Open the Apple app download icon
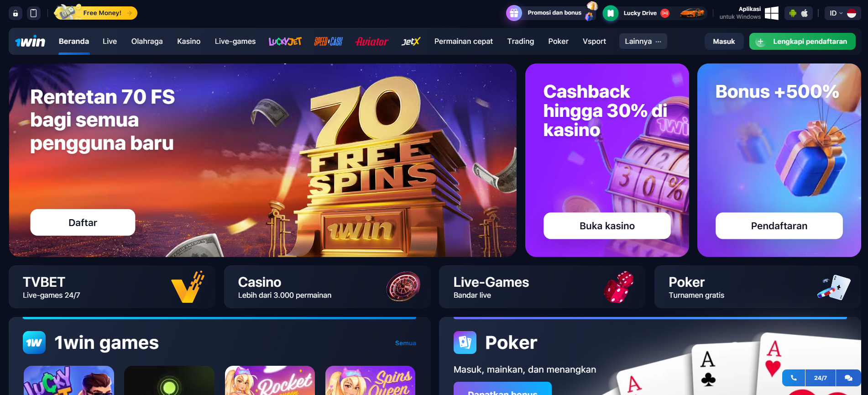This screenshot has width=868, height=395. (805, 13)
